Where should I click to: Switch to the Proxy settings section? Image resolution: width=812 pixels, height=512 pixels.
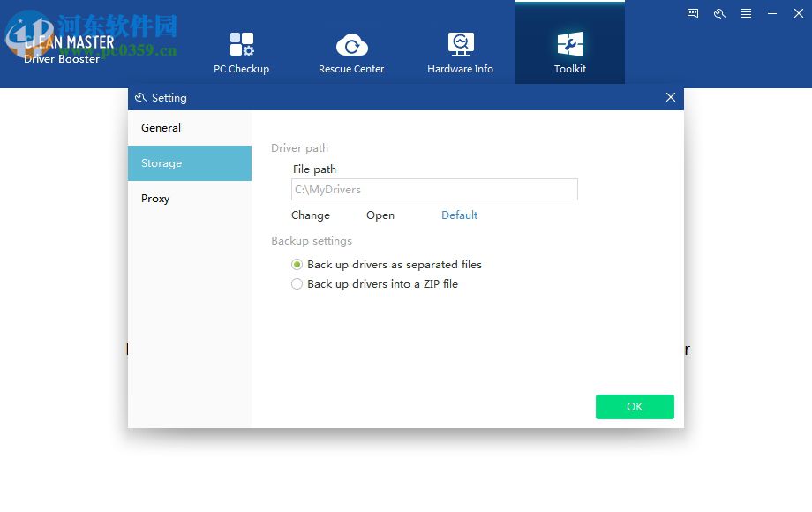coord(155,198)
